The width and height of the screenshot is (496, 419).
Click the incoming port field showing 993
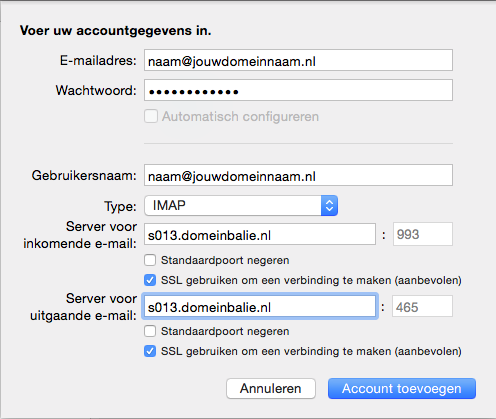423,234
